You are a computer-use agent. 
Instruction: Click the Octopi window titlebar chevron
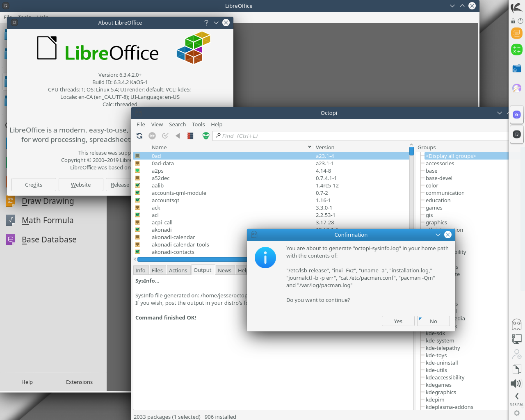point(499,113)
